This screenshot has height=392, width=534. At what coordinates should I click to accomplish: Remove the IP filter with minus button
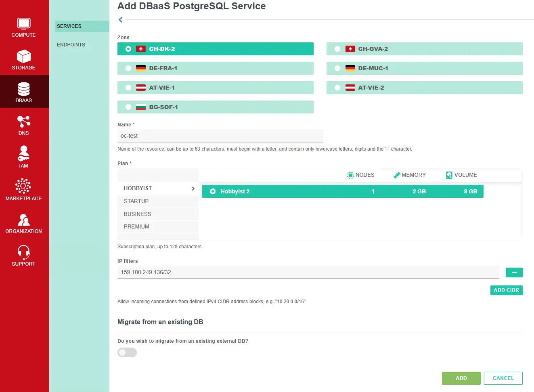point(514,273)
